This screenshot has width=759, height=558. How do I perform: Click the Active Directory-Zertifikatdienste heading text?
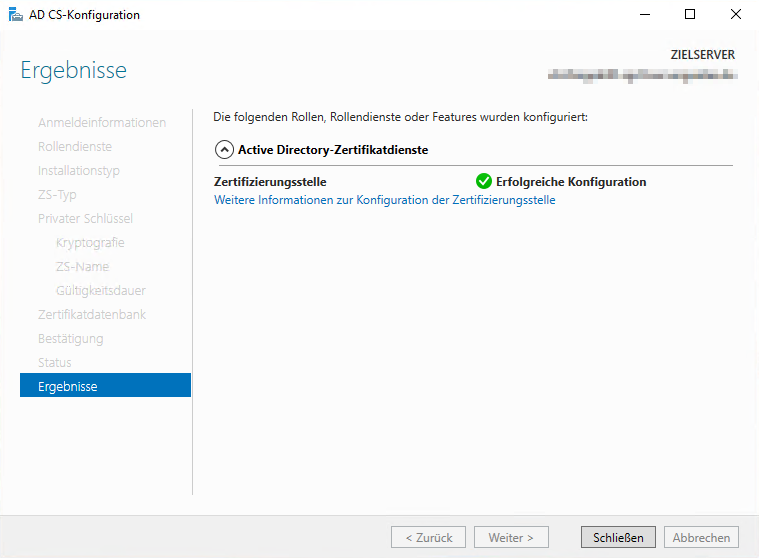tap(333, 150)
